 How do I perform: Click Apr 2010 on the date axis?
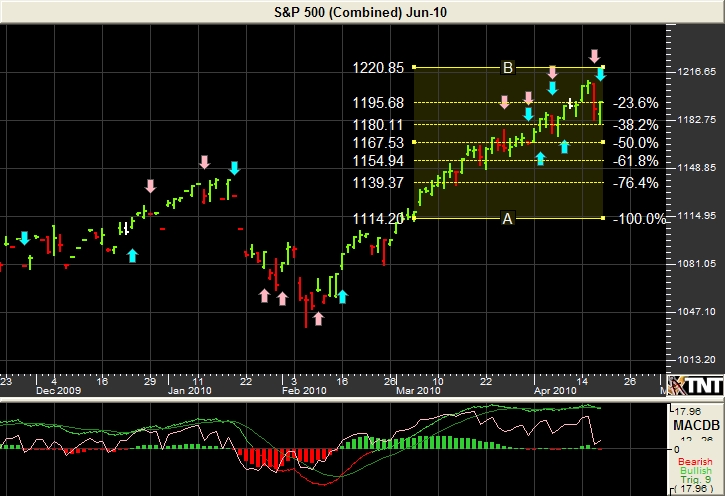tap(555, 391)
